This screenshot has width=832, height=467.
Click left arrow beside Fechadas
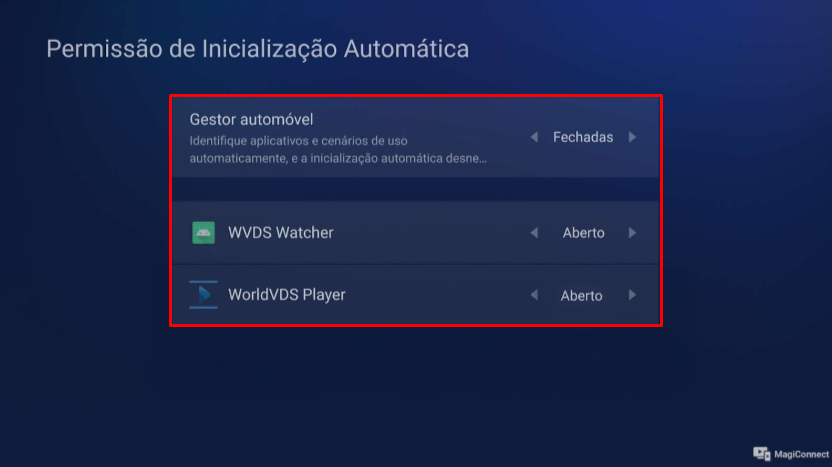534,137
